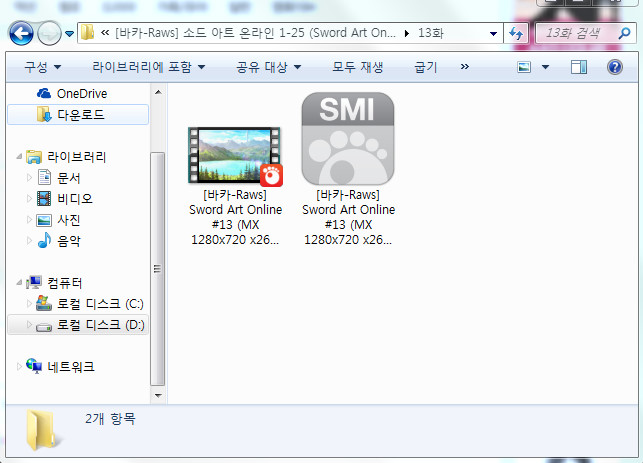This screenshot has height=463, width=643.
Task: Show more toolbar commands with »
Action: click(464, 66)
